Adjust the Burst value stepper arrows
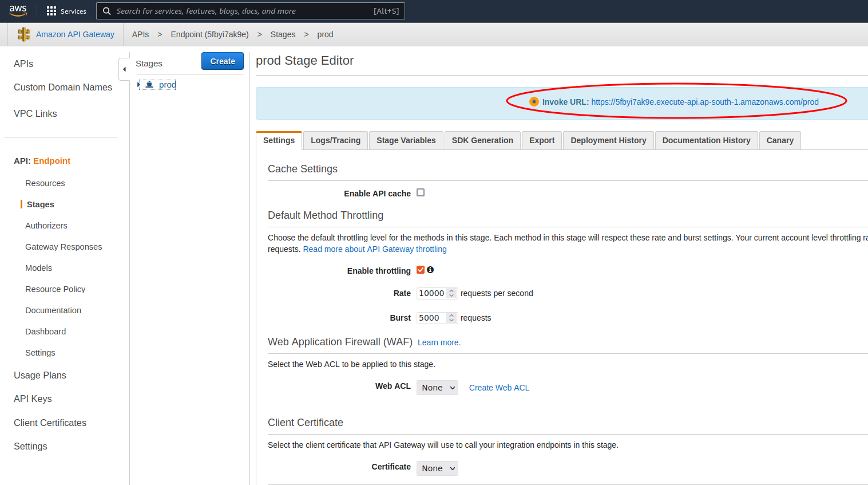Viewport: 868px width, 485px height. coord(451,318)
